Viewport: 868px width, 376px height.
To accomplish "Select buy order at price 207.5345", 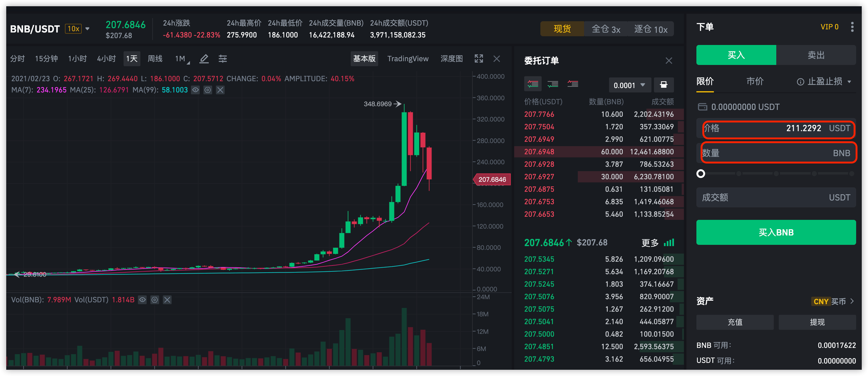I will (599, 259).
